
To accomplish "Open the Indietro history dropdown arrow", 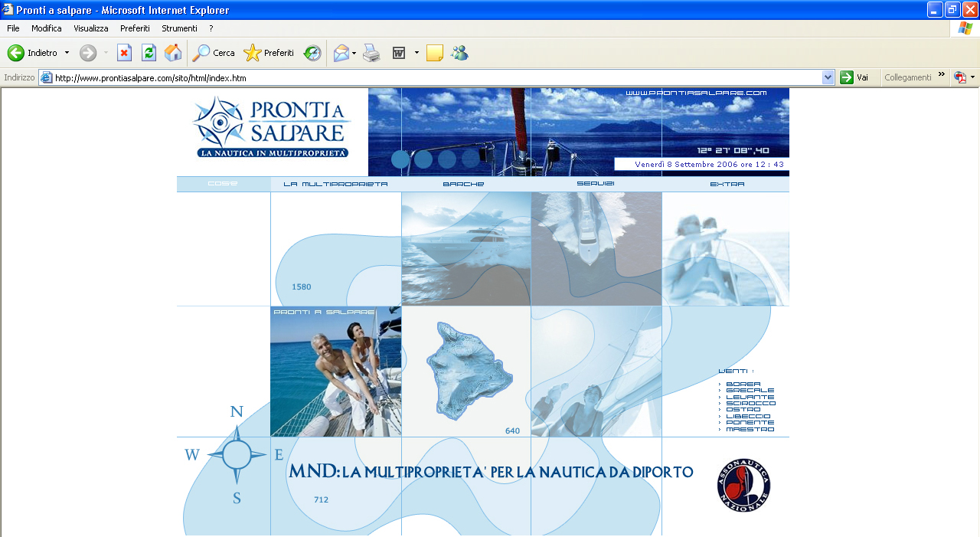I will pyautogui.click(x=67, y=53).
